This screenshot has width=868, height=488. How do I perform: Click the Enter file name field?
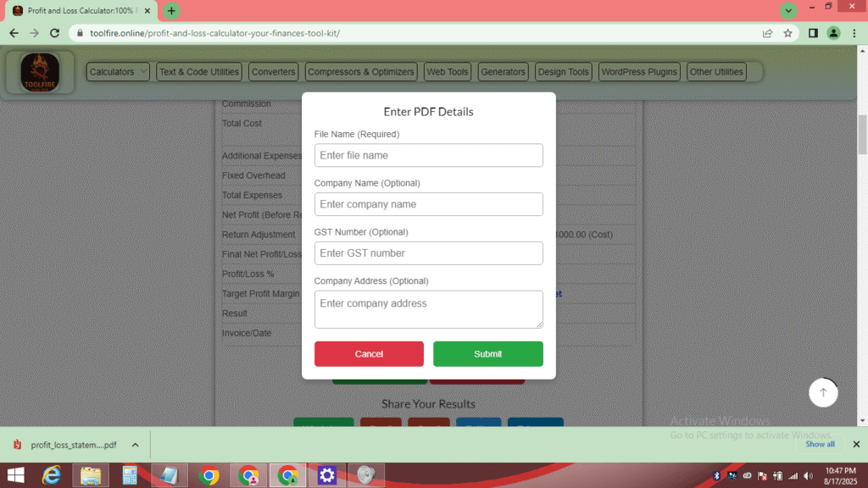click(428, 155)
